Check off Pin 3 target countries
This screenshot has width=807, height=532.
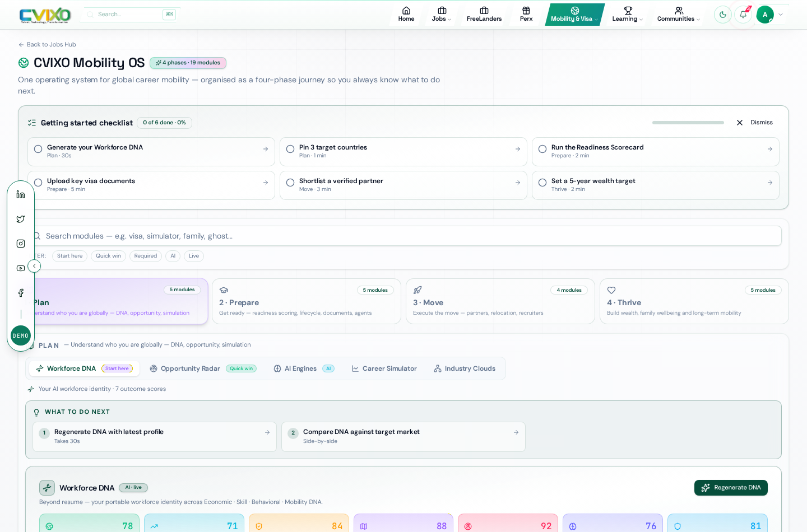pos(290,149)
